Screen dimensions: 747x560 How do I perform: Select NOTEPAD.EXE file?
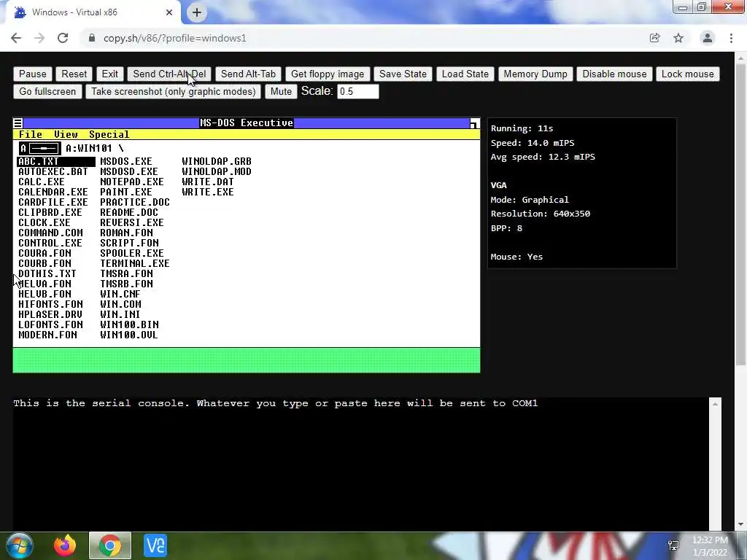(132, 182)
